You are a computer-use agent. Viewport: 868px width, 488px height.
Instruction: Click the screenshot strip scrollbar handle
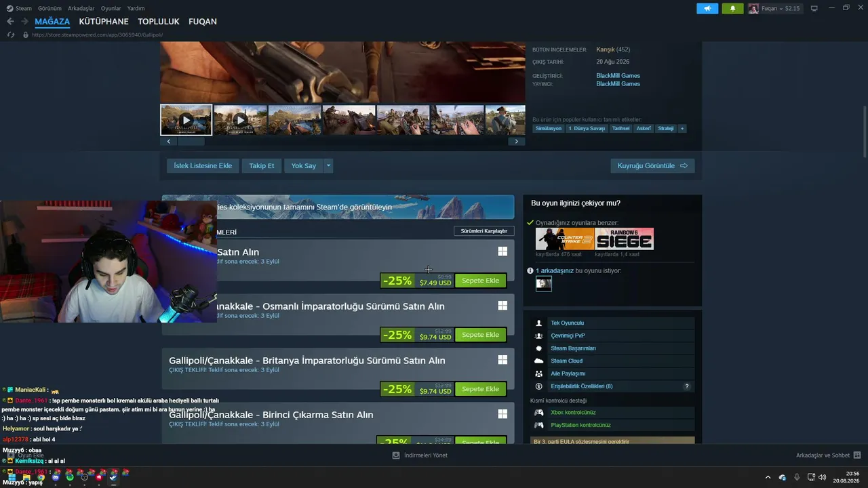tap(191, 142)
